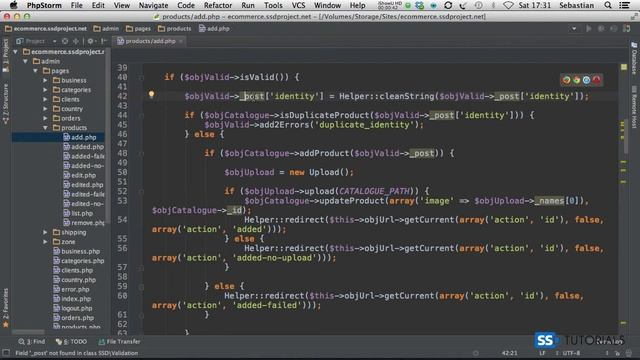Open the Find tool window
Image resolution: width=640 pixels, height=360 pixels.
coord(32,342)
